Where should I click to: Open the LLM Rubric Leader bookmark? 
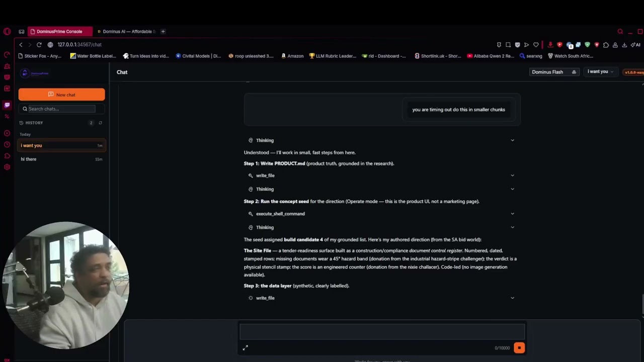coord(333,56)
